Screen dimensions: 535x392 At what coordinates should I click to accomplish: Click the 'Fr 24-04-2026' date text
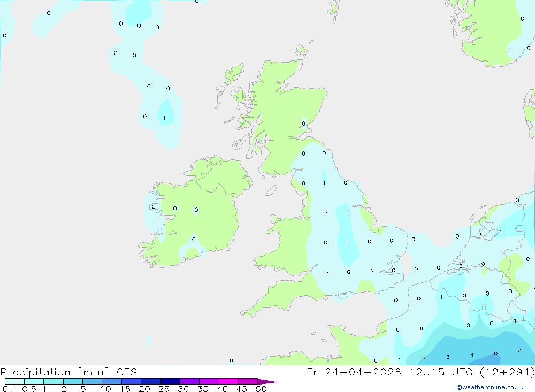point(354,372)
